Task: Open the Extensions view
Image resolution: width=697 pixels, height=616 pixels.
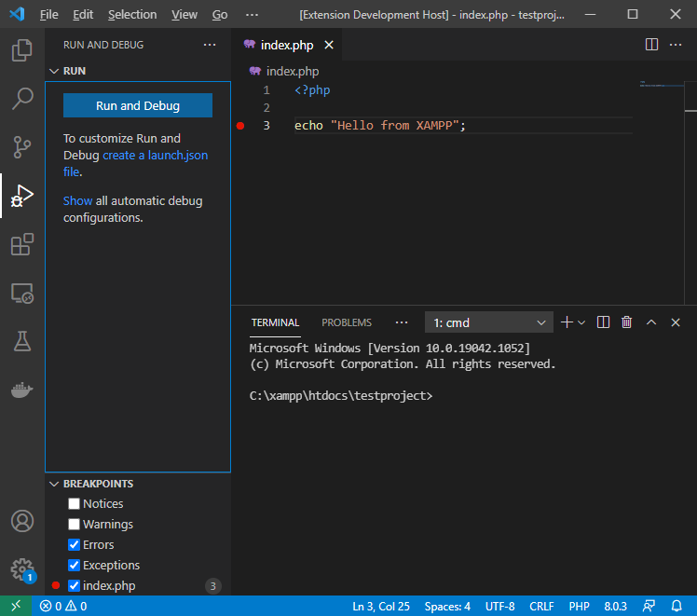Action: coord(21,244)
